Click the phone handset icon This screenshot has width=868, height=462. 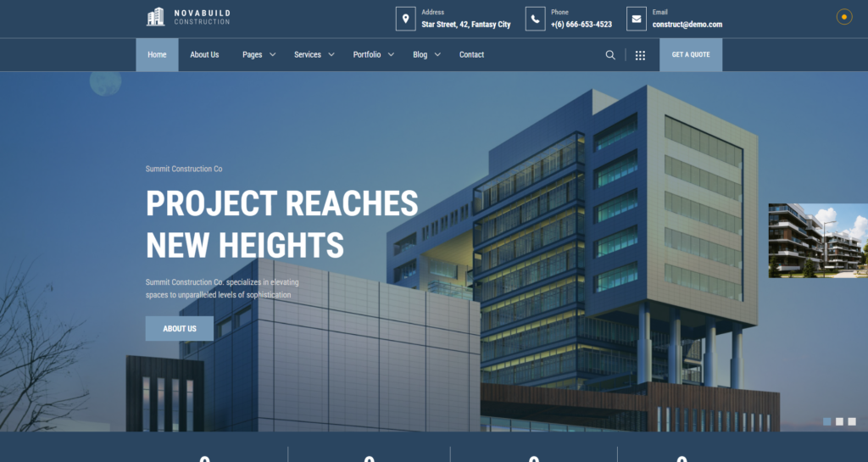pos(536,19)
